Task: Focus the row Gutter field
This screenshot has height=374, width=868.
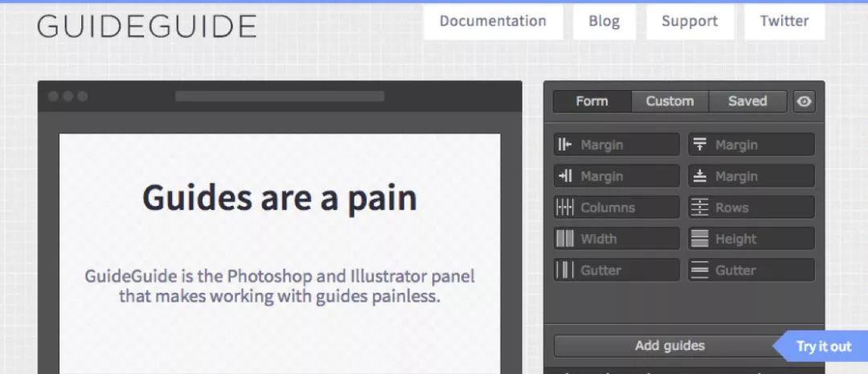Action: click(751, 269)
